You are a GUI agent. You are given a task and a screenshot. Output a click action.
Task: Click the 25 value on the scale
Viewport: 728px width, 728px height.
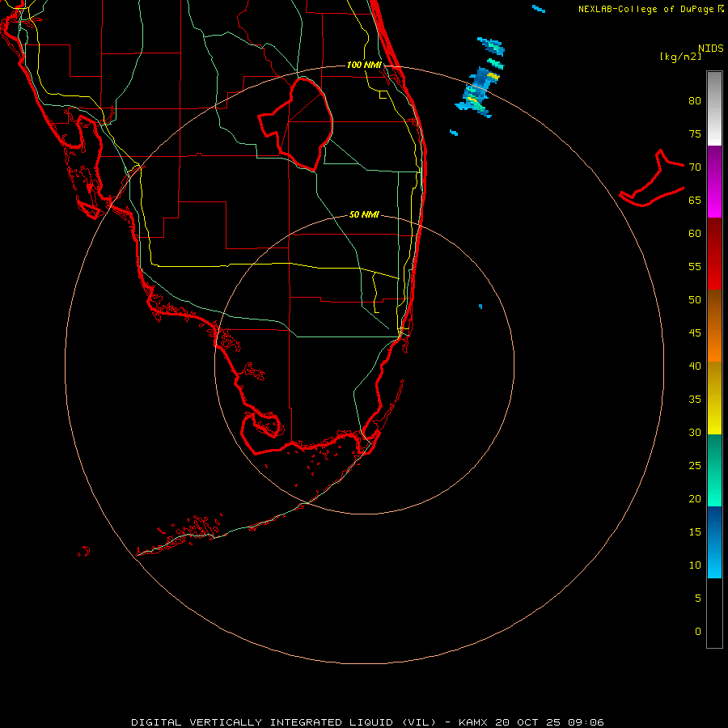click(x=695, y=466)
